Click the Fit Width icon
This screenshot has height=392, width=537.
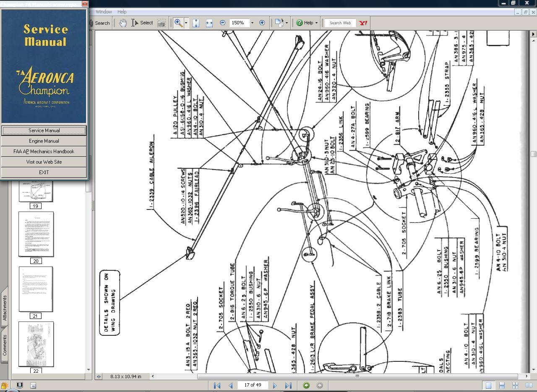[209, 23]
